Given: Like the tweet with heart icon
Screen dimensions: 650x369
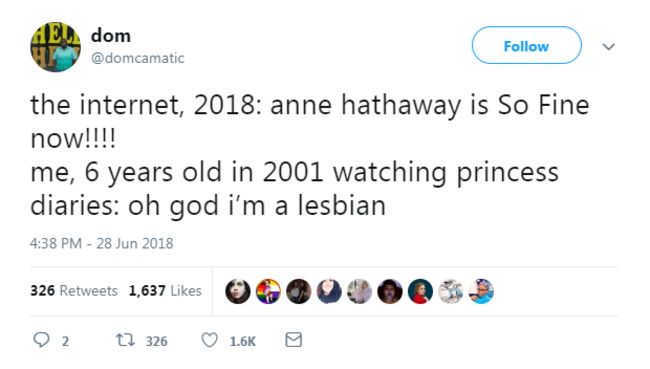Looking at the screenshot, I should (x=209, y=340).
